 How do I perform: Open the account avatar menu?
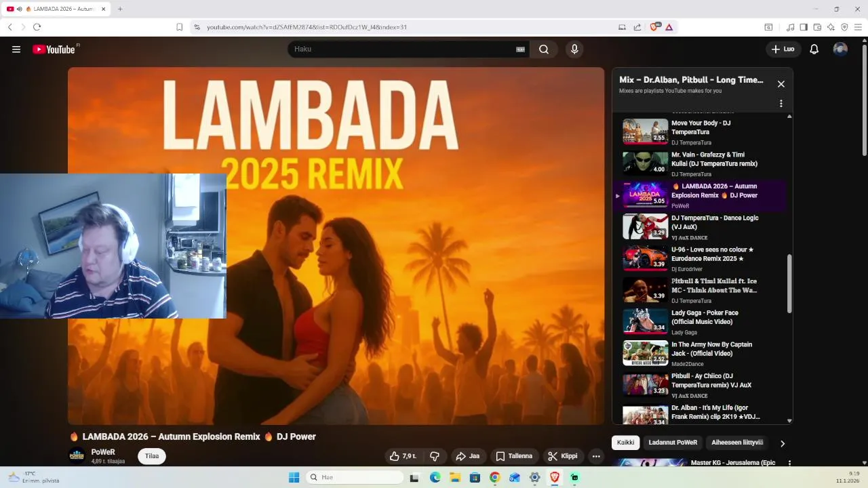(x=840, y=49)
